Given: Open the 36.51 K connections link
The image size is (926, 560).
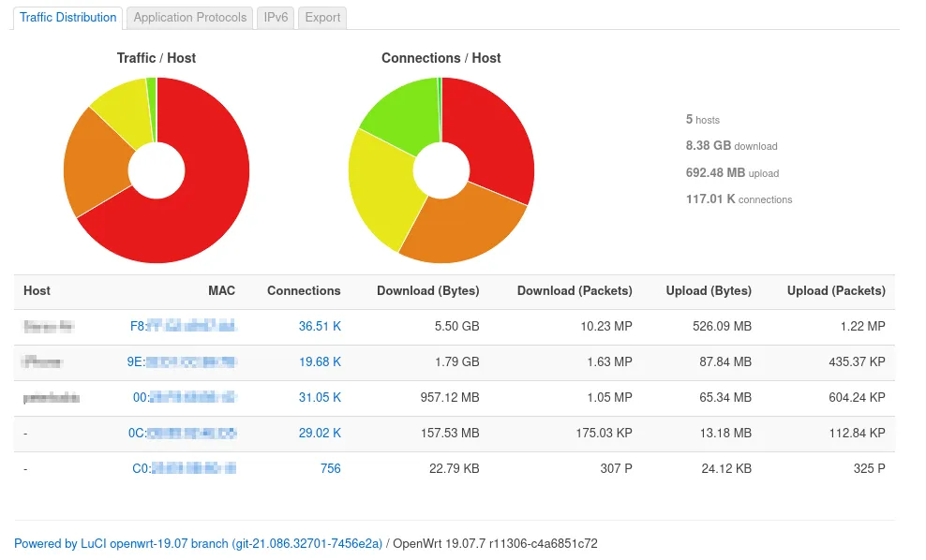Looking at the screenshot, I should [x=320, y=327].
